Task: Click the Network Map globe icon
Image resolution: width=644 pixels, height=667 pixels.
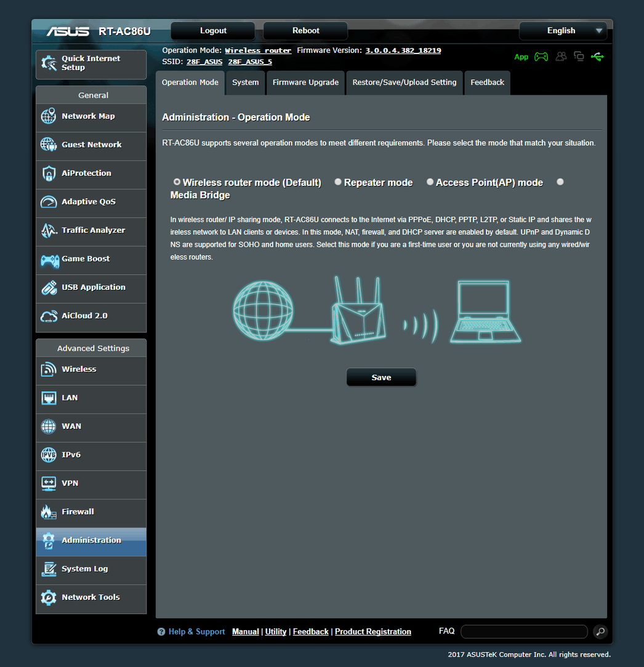Action: coord(49,116)
